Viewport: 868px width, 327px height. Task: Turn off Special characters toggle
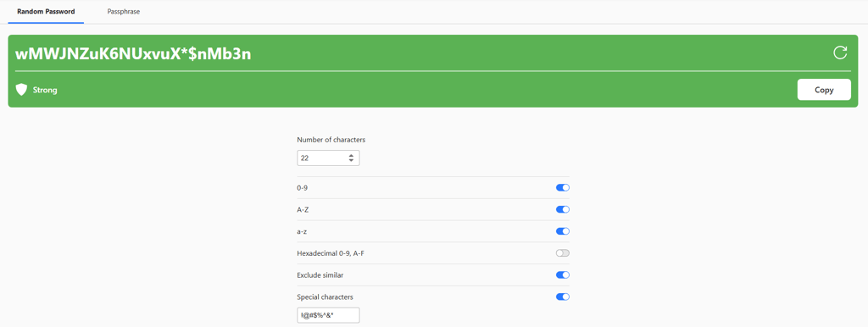point(563,297)
